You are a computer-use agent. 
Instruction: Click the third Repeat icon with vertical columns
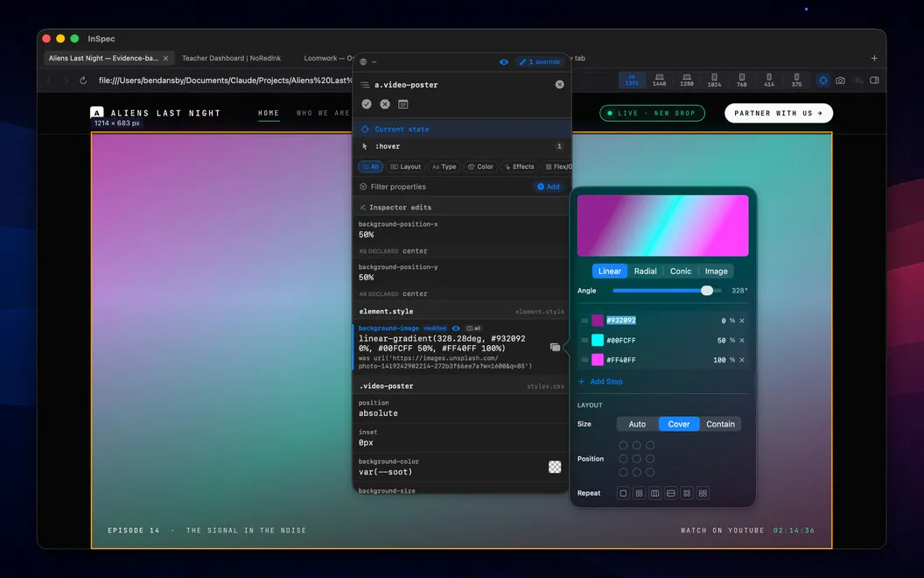tap(654, 494)
